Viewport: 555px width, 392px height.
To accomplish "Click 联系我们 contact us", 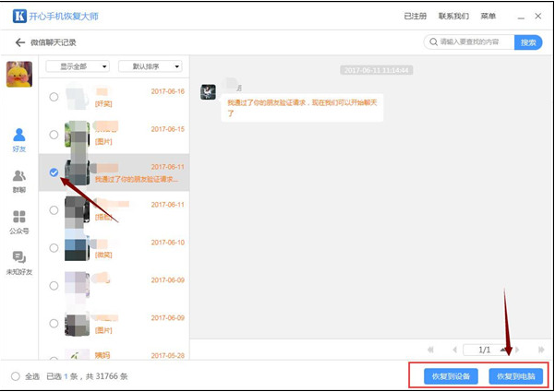I will [453, 16].
